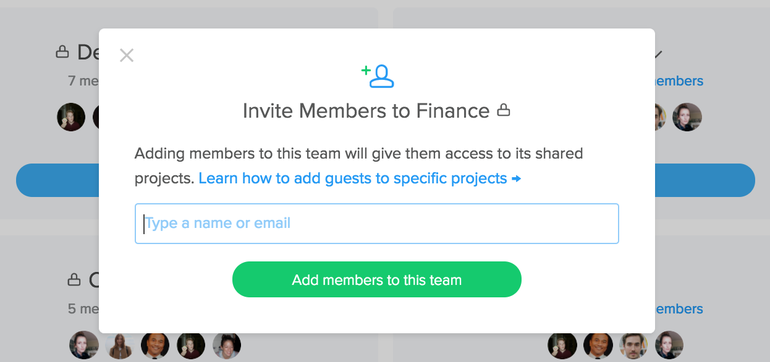Click the blue button on the top-left card

(x=57, y=180)
